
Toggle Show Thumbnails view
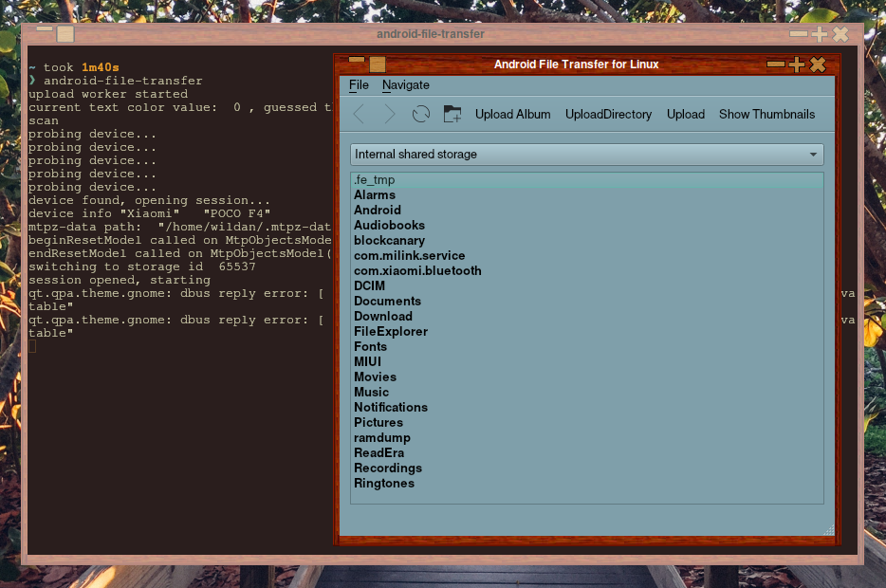[x=766, y=115]
